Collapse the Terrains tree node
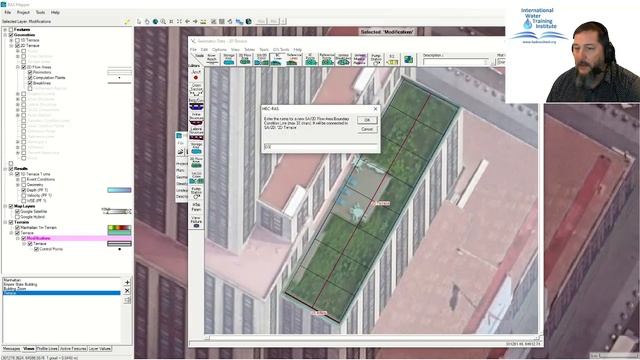The image size is (640, 360). pyautogui.click(x=5, y=222)
